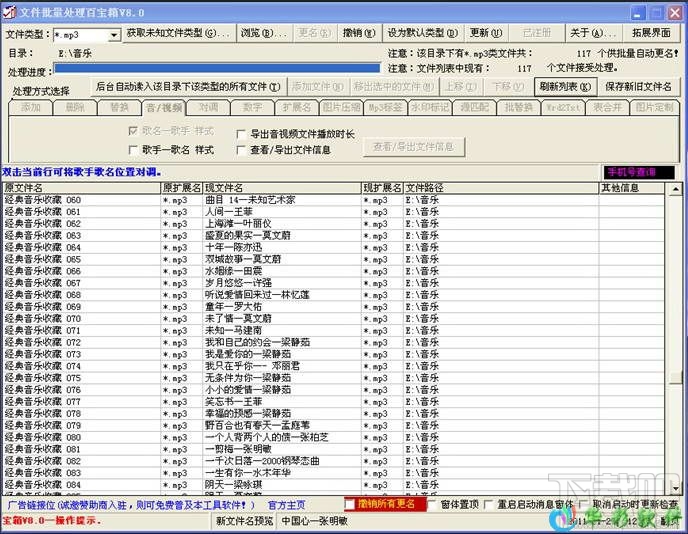
Task: Open 拓展界面 button
Action: tap(651, 33)
